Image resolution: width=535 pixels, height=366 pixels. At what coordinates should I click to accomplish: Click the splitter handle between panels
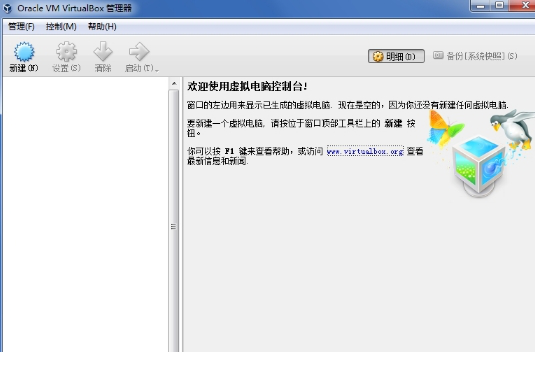click(173, 226)
